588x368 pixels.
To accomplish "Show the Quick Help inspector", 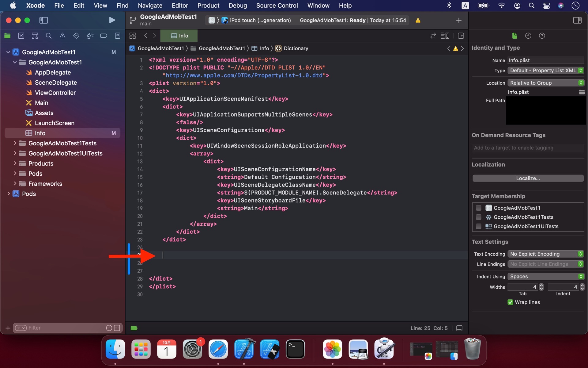I will tap(542, 36).
